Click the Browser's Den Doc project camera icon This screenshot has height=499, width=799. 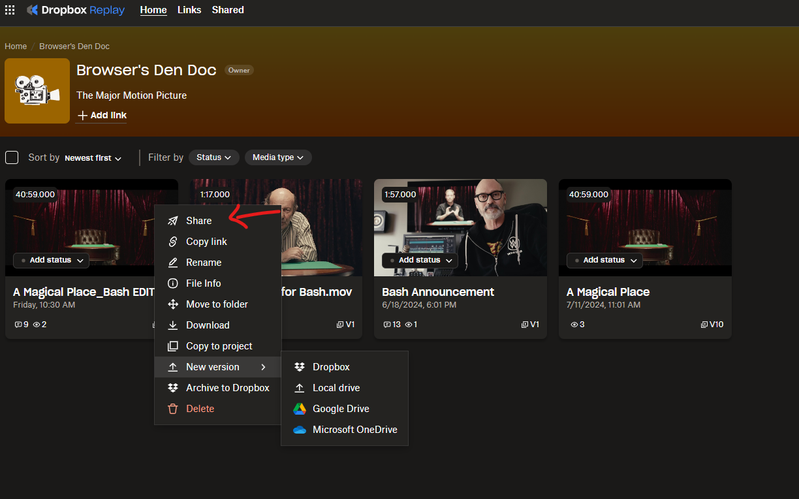[37, 91]
